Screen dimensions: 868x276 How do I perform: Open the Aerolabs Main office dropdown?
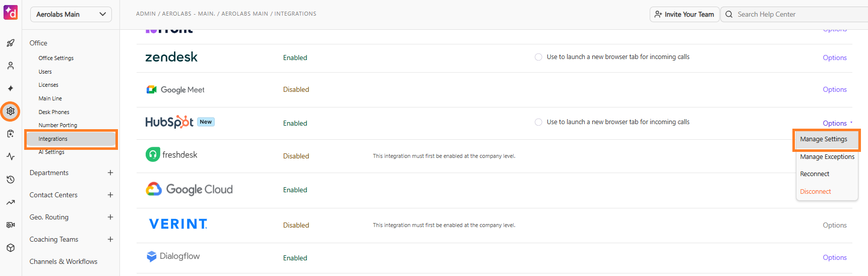[71, 14]
